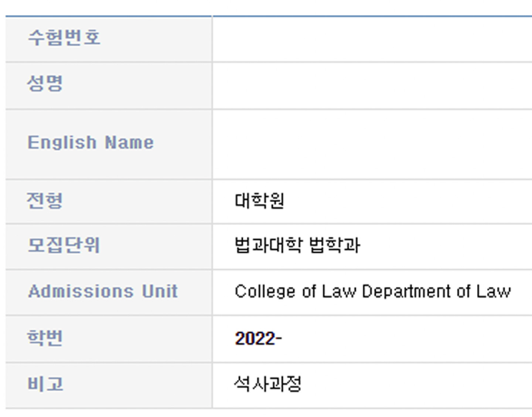Viewport: 532px width, 417px height.
Task: Click the 전형 row label
Action: click(45, 201)
